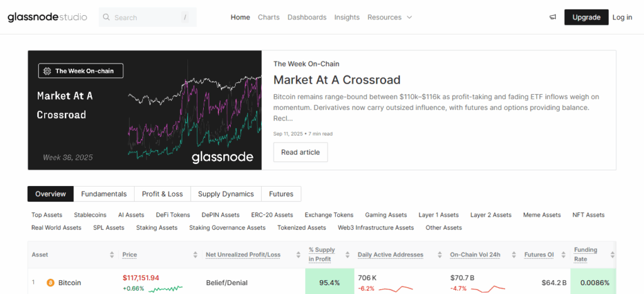Sort On-Chain Vol 24h column arrows
This screenshot has height=294, width=644.
514,254
